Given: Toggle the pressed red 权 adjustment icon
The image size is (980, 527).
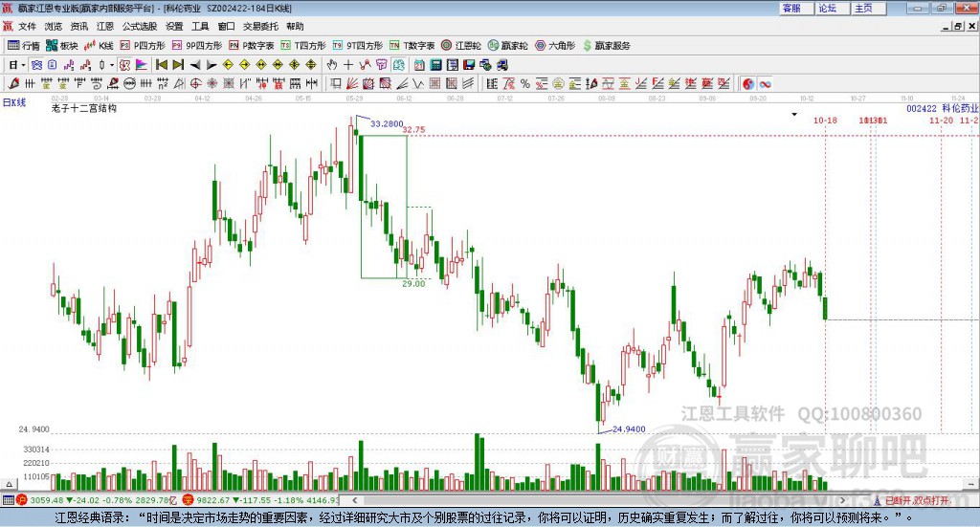Looking at the screenshot, I should point(125,65).
